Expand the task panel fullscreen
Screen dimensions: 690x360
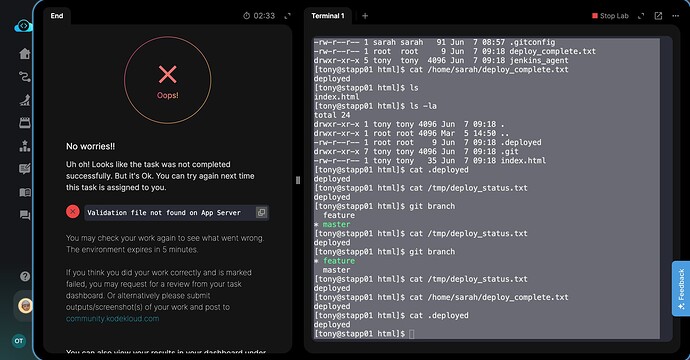click(287, 16)
